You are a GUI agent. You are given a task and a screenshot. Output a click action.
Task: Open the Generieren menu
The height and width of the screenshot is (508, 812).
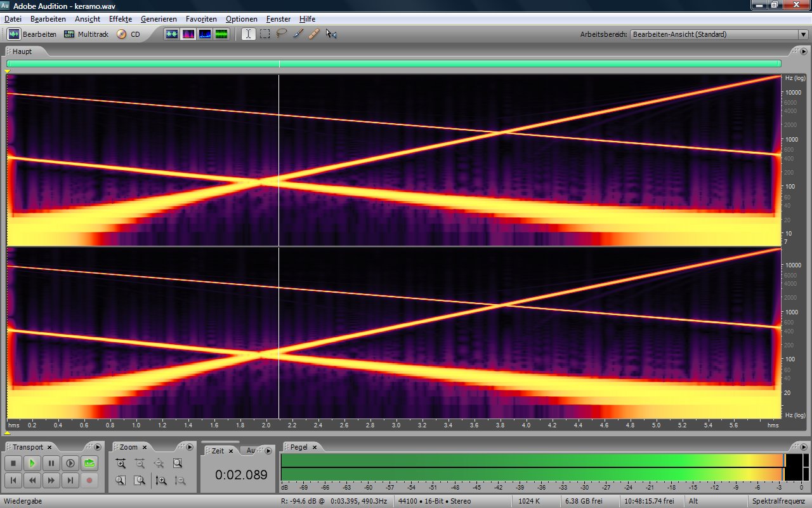pyautogui.click(x=159, y=19)
